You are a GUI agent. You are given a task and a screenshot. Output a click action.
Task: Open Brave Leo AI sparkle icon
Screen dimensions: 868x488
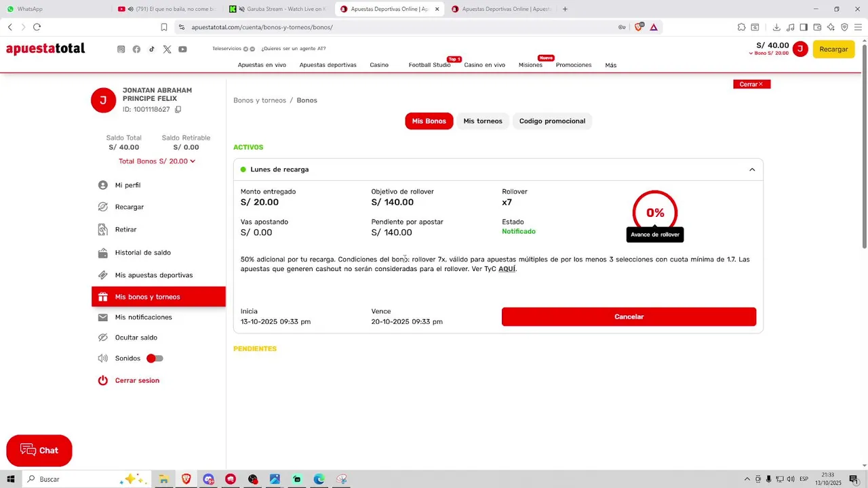831,27
